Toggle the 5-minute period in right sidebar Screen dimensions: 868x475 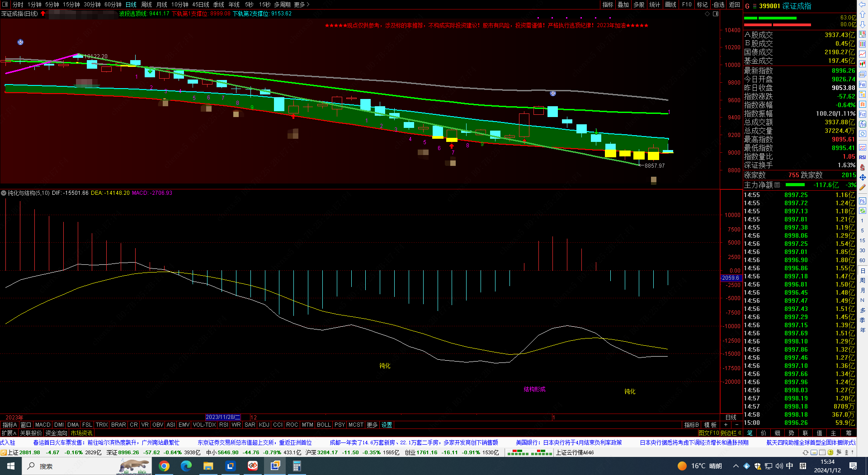[863, 230]
